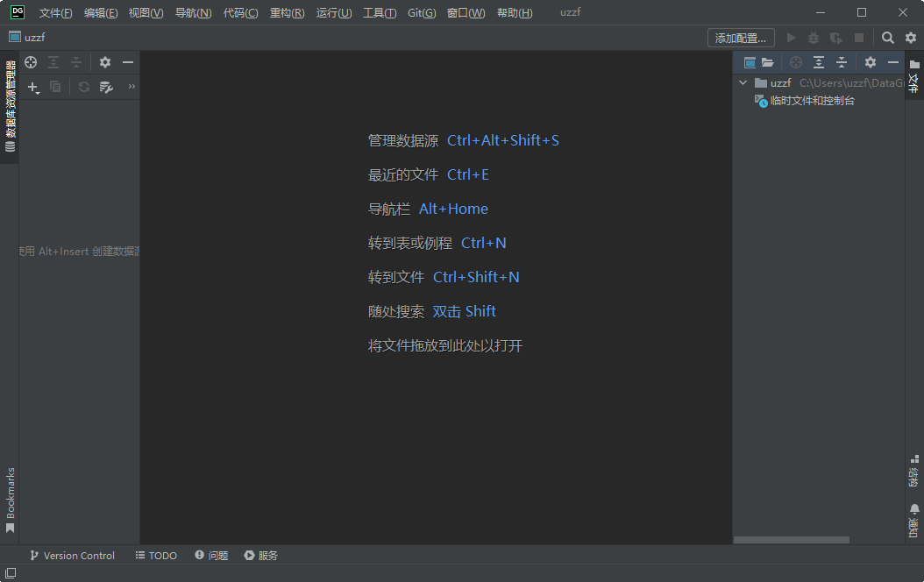Click the Debug bug icon
The height and width of the screenshot is (582, 924).
coord(814,38)
